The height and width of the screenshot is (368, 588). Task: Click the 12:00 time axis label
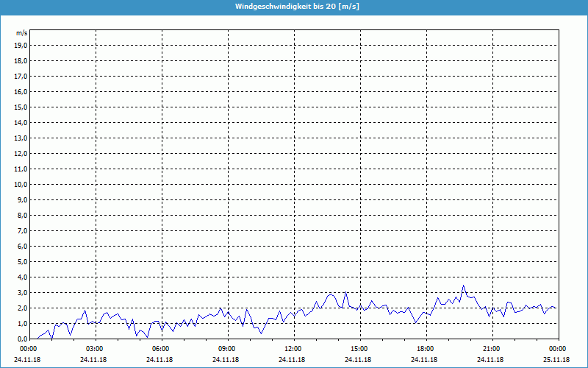pyautogui.click(x=293, y=349)
